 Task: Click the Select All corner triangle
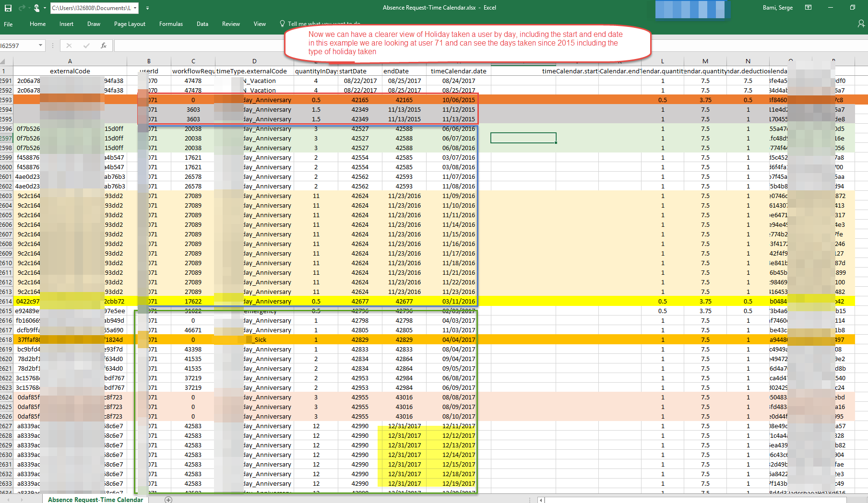[3, 61]
